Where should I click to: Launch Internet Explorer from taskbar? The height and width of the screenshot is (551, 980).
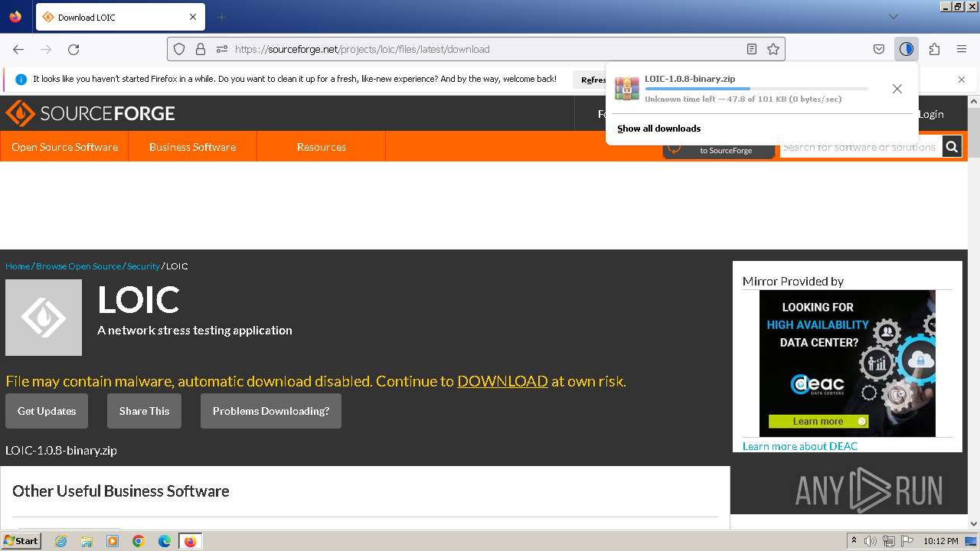click(61, 541)
